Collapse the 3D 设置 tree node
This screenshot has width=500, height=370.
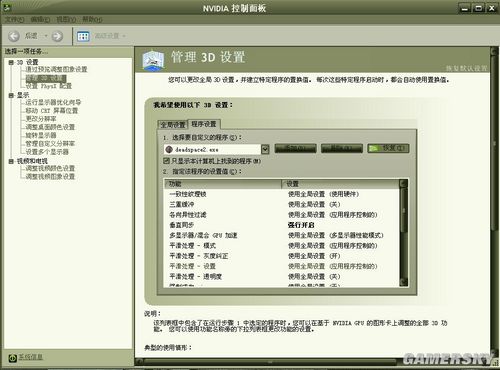click(x=11, y=62)
